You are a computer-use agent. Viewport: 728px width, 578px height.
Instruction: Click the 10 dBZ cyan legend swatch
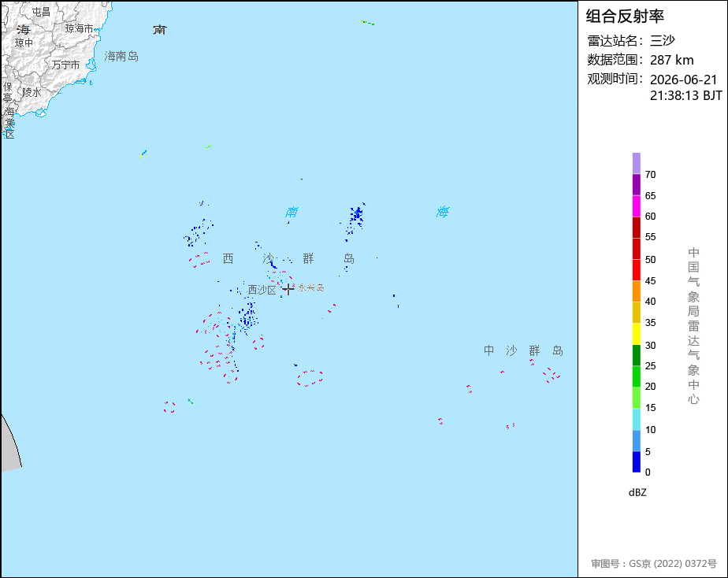(637, 420)
